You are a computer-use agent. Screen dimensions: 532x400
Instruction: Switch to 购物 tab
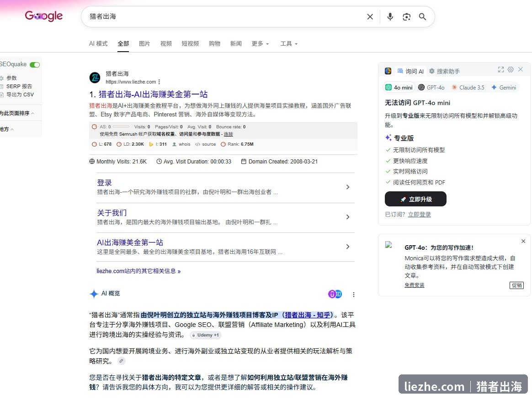pos(214,44)
